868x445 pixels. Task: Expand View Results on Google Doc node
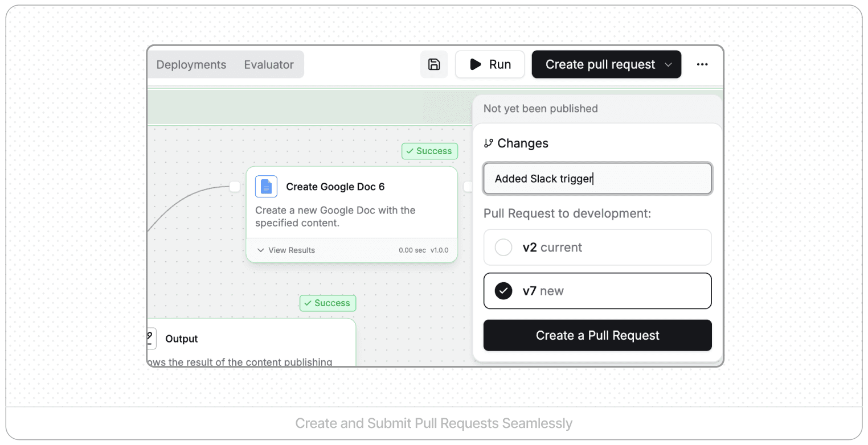286,250
